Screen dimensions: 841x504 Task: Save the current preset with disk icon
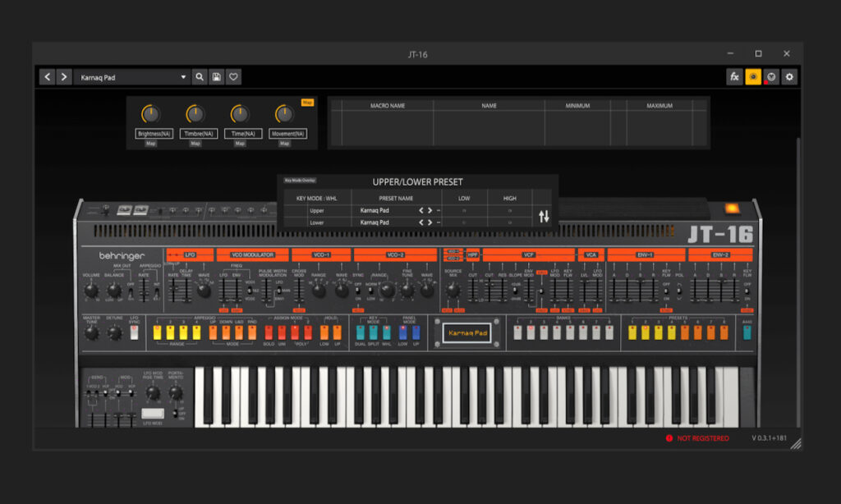coord(216,76)
